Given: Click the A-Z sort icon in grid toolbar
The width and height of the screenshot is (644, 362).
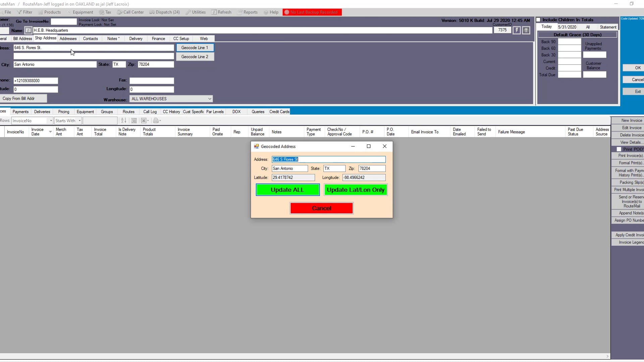Looking at the screenshot, I should (x=123, y=121).
